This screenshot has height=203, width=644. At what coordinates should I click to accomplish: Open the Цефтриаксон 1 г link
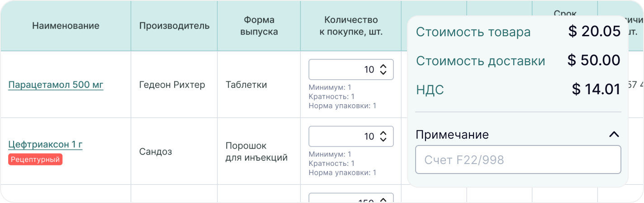click(45, 145)
